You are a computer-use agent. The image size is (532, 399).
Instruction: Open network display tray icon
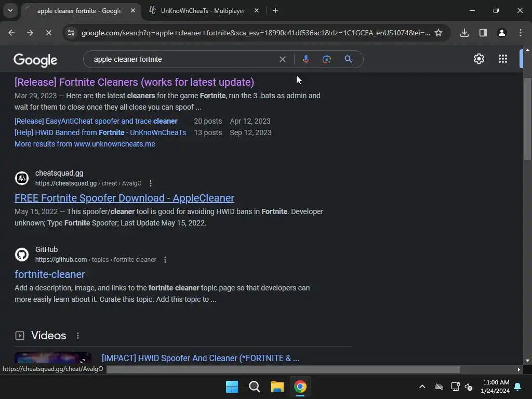pos(455,387)
